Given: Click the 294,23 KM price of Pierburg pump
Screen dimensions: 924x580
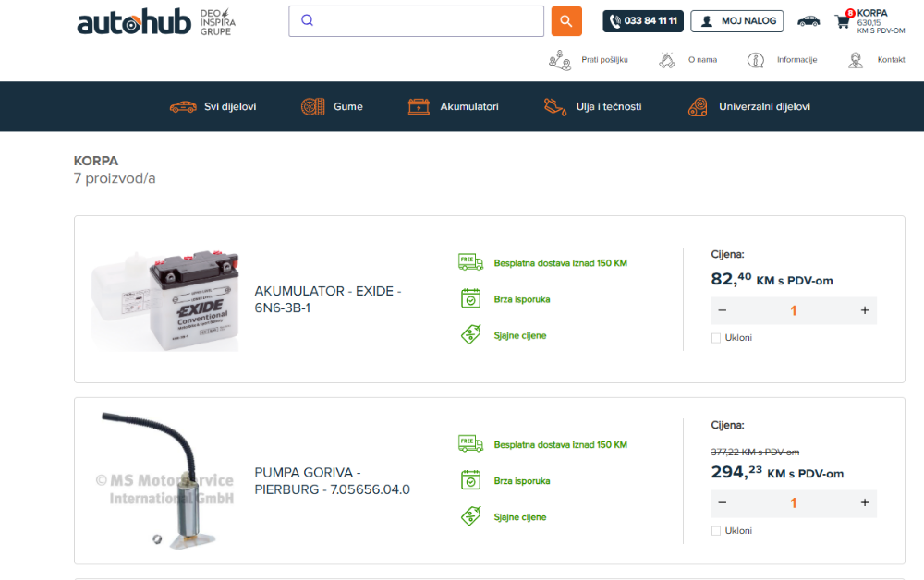Looking at the screenshot, I should (777, 472).
